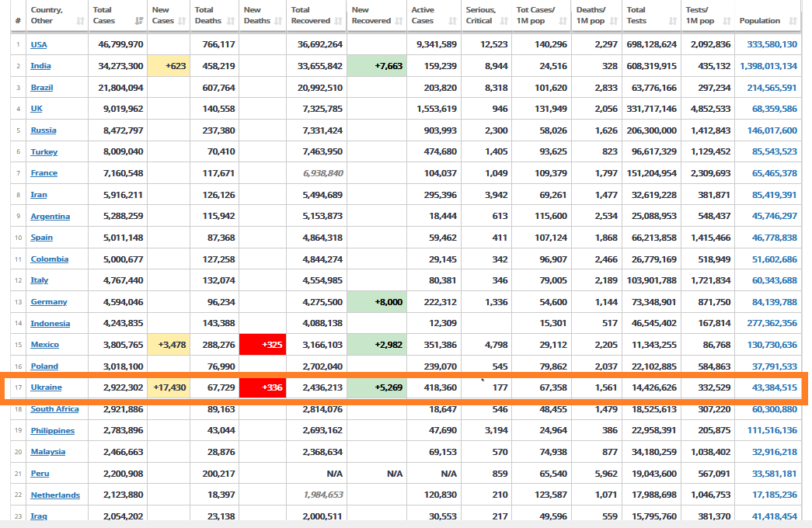
Task: Select UK tests per million 4,852,533
Action: [710, 109]
